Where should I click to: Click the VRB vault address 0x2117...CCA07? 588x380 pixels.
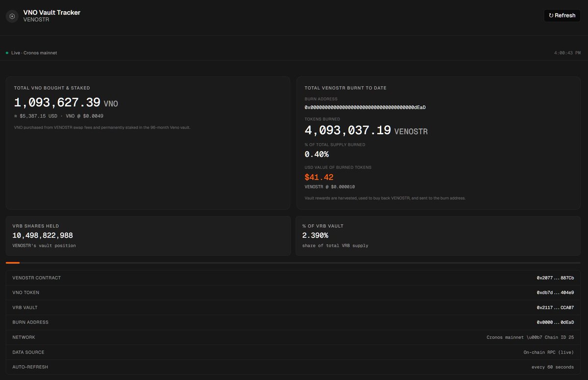click(555, 308)
